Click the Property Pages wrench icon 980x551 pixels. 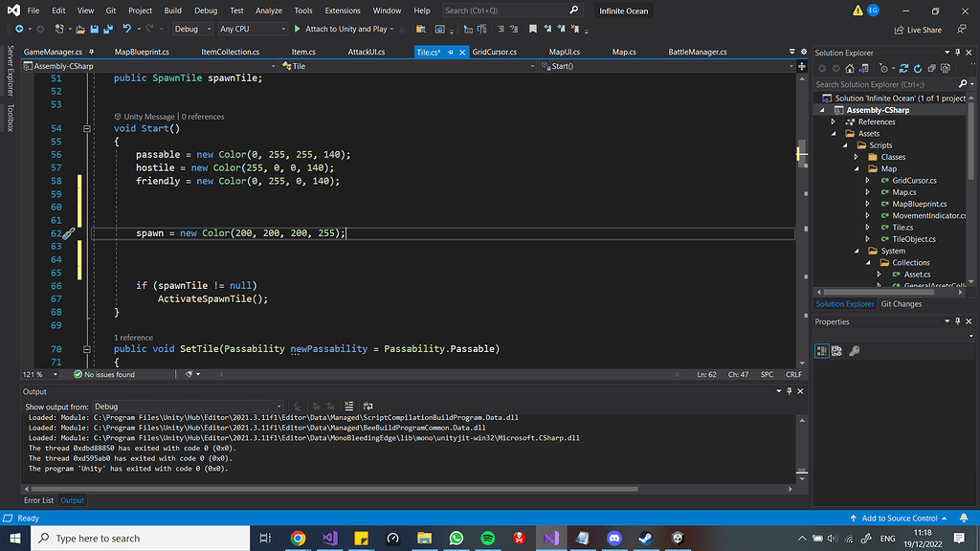pos(854,351)
